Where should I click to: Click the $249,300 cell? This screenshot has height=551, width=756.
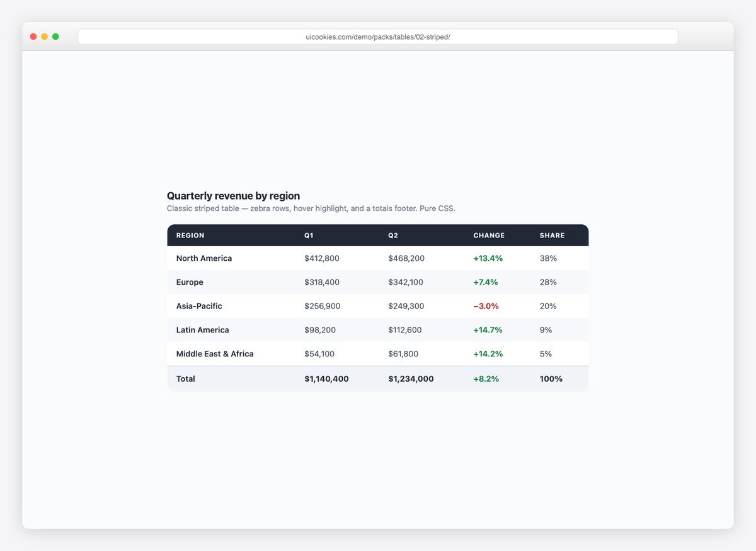click(x=406, y=306)
